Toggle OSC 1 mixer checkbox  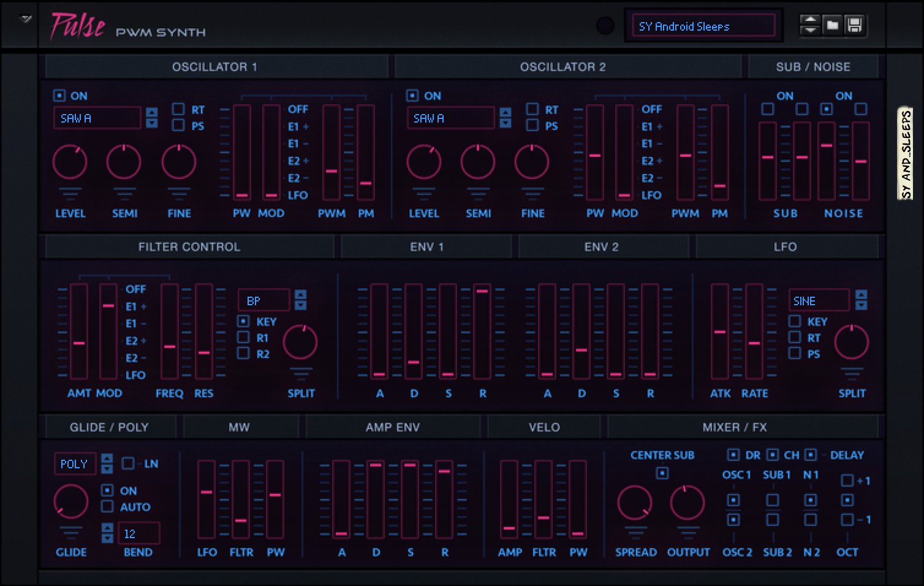[733, 500]
